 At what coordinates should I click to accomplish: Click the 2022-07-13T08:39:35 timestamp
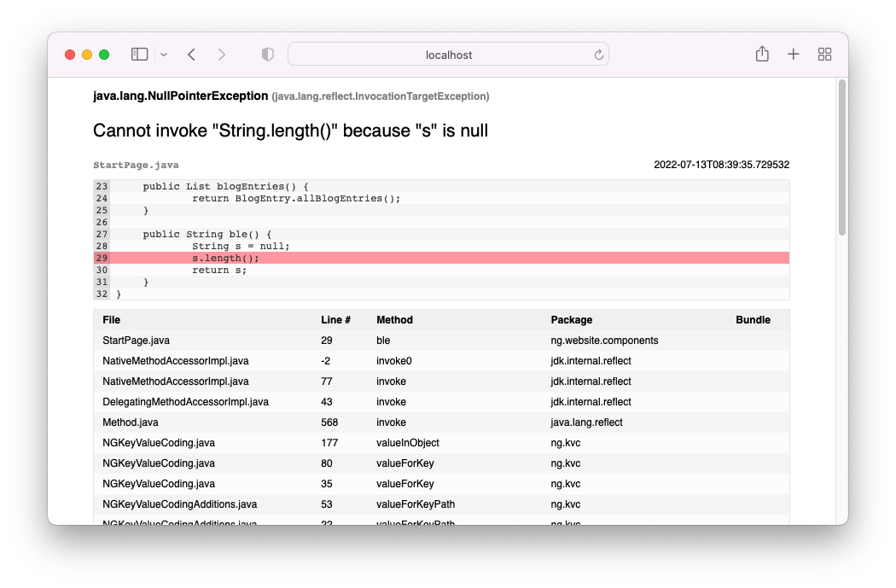point(722,165)
